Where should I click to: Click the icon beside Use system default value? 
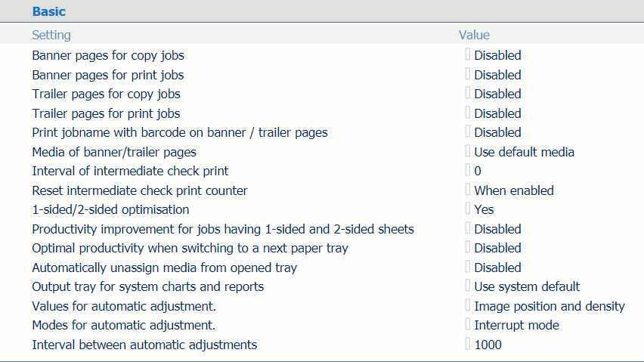pyautogui.click(x=468, y=286)
